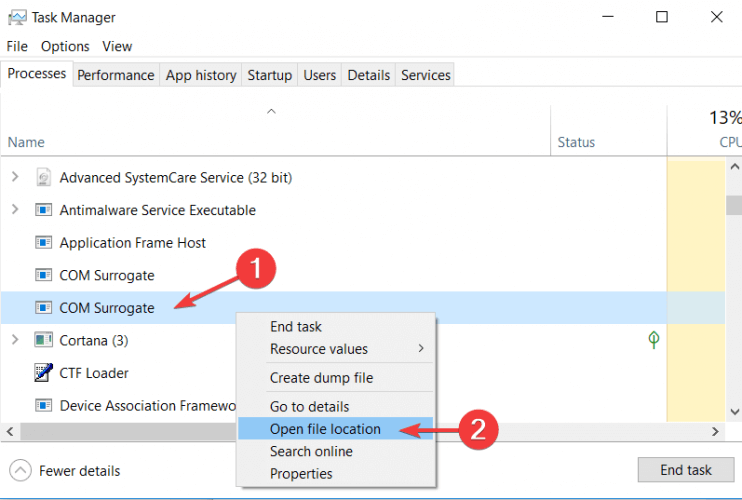
Task: Choose Properties in the context menu
Action: [x=336, y=474]
